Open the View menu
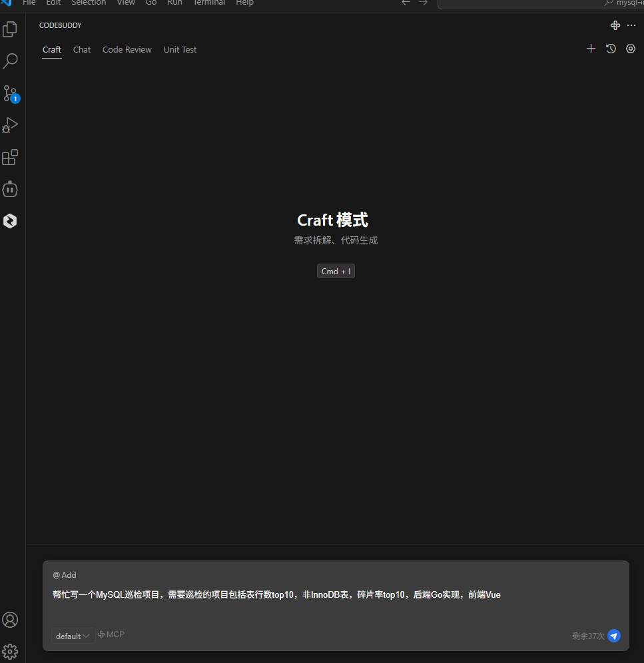 pyautogui.click(x=126, y=3)
